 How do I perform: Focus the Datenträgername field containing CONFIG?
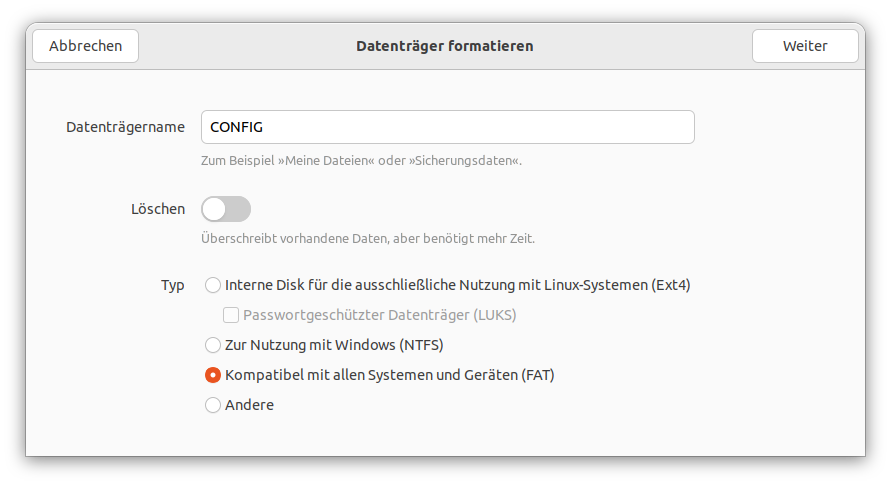[x=447, y=127]
